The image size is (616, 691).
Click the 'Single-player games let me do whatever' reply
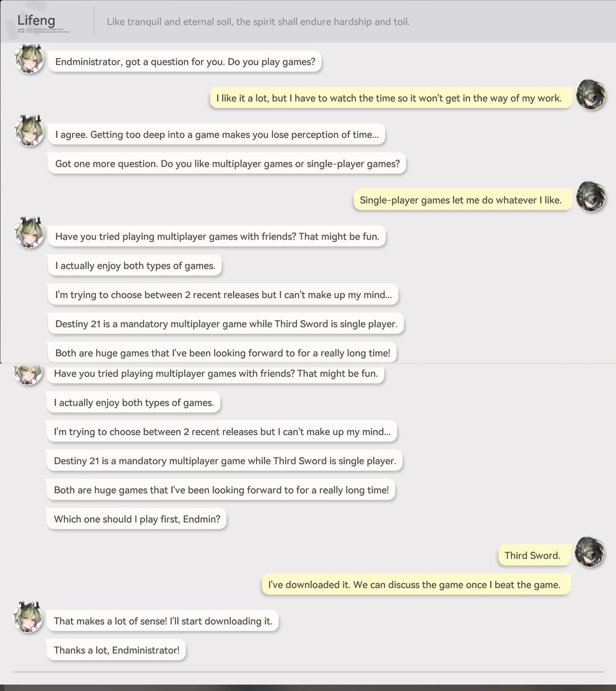460,200
